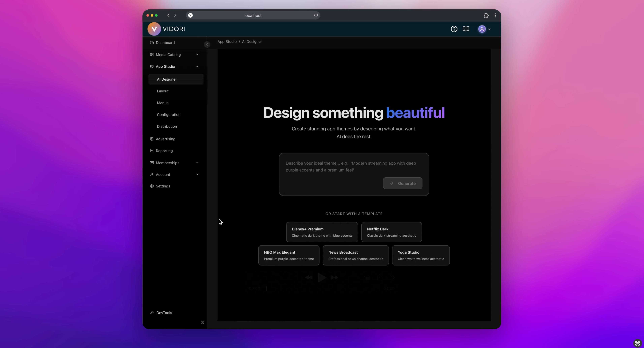The height and width of the screenshot is (348, 644).
Task: Collapse the App Studio section
Action: pos(197,66)
